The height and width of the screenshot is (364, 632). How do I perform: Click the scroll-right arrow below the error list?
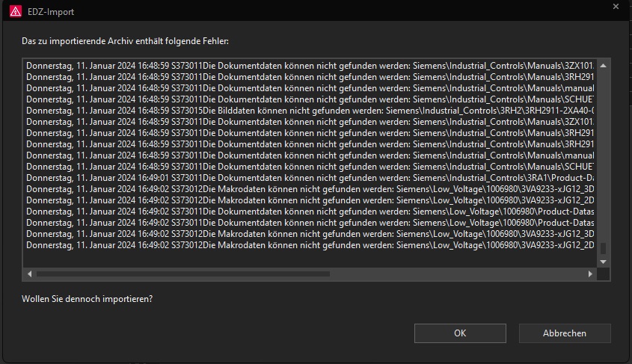[x=590, y=274]
